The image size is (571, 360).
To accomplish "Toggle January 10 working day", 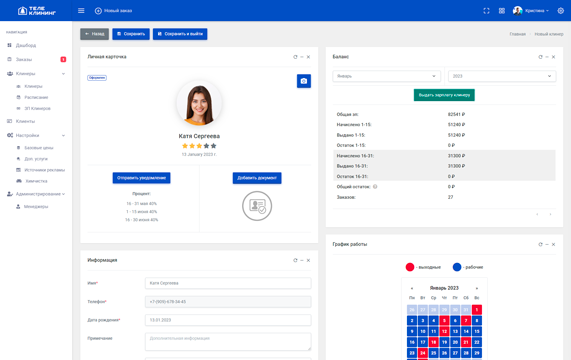I will pos(423,332).
